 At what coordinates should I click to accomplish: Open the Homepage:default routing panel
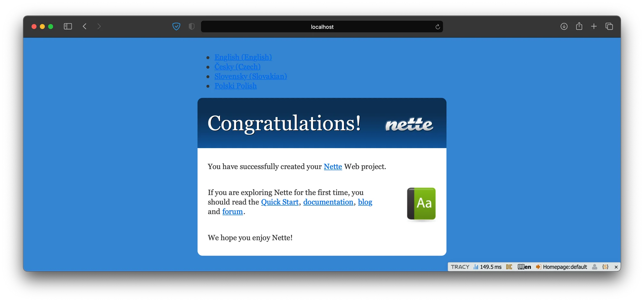pyautogui.click(x=562, y=267)
